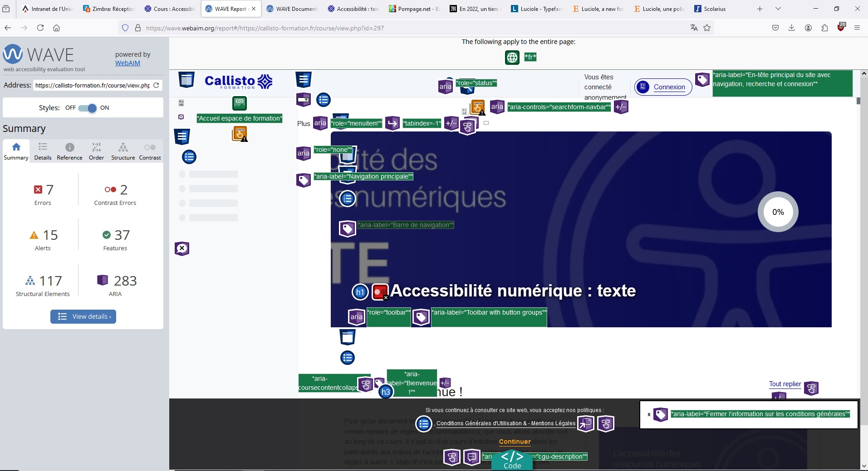The image size is (868, 471).
Task: Click the red Errors icon in the Summary
Action: [39, 189]
